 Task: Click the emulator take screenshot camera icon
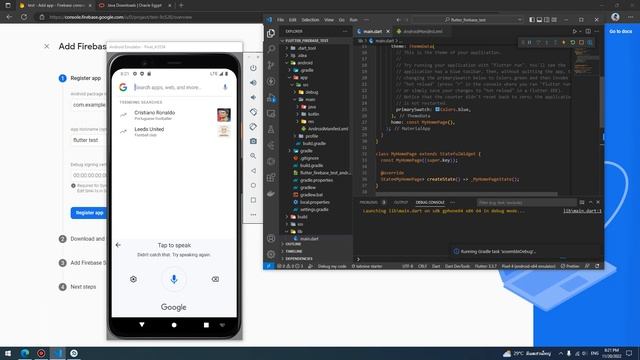(253, 141)
